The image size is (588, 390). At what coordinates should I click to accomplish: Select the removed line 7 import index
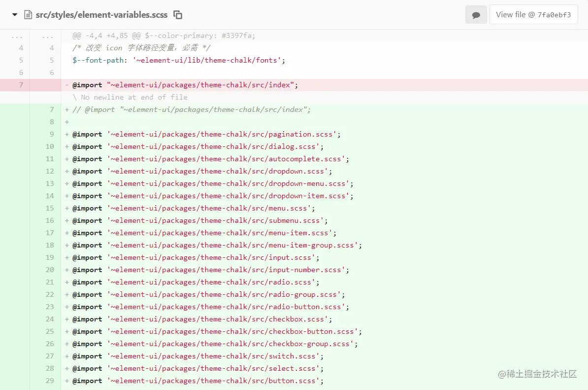pos(185,85)
